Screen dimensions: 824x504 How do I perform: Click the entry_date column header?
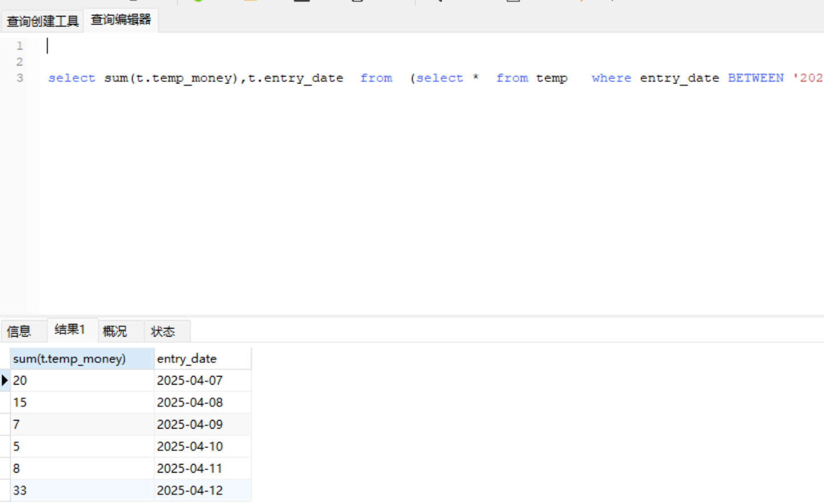(202, 358)
